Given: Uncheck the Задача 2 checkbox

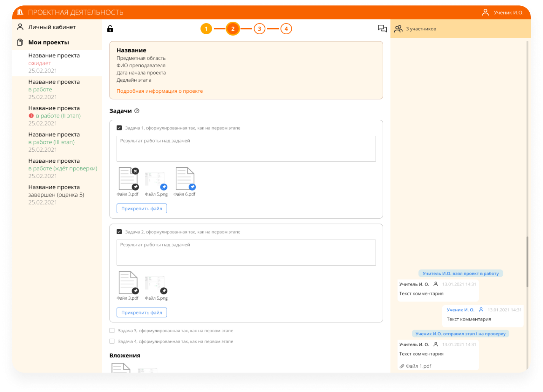Looking at the screenshot, I should pyautogui.click(x=119, y=232).
